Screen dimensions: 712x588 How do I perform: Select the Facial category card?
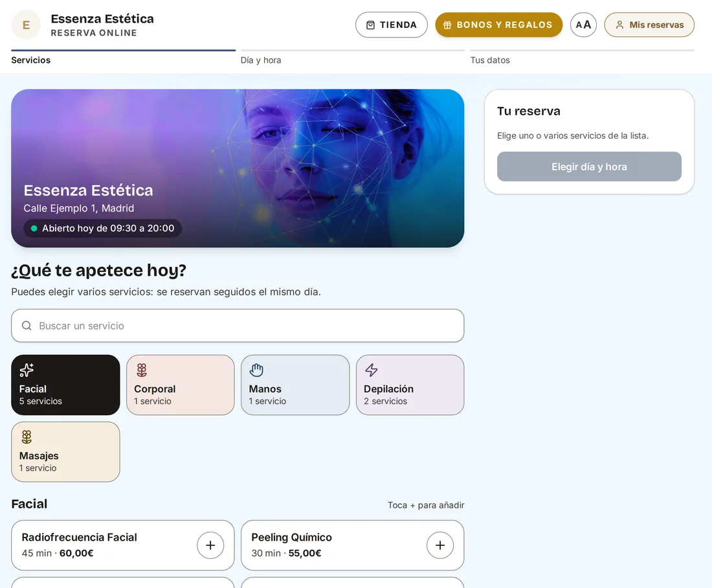point(65,385)
